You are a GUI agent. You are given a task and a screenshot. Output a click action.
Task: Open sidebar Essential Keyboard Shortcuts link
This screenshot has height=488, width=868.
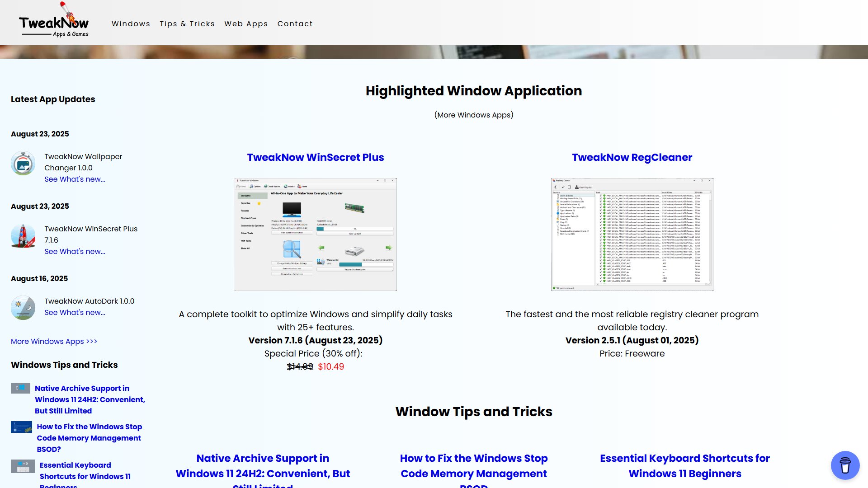click(x=85, y=474)
